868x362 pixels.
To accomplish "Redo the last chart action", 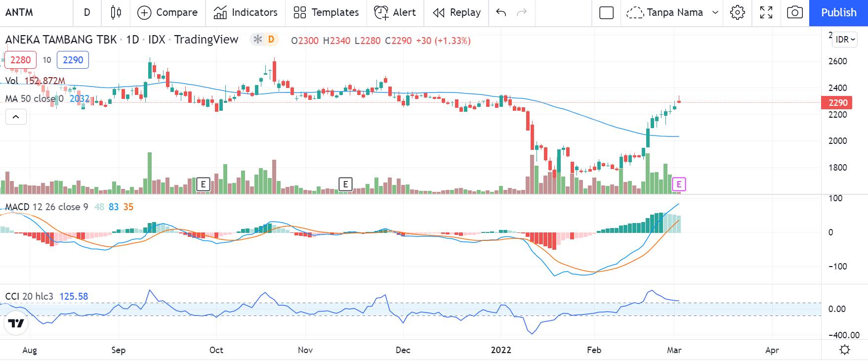I will pyautogui.click(x=522, y=12).
